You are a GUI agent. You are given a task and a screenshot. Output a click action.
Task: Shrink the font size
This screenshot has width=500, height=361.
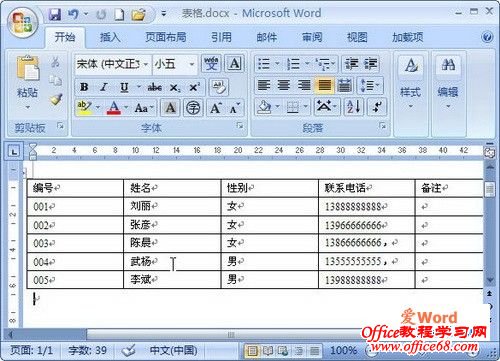pyautogui.click(x=235, y=108)
